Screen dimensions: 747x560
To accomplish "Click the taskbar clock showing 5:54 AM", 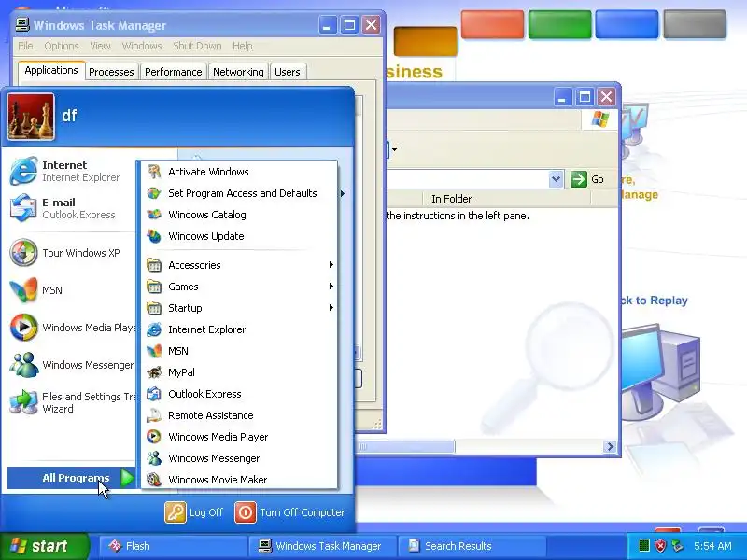I will 712,546.
